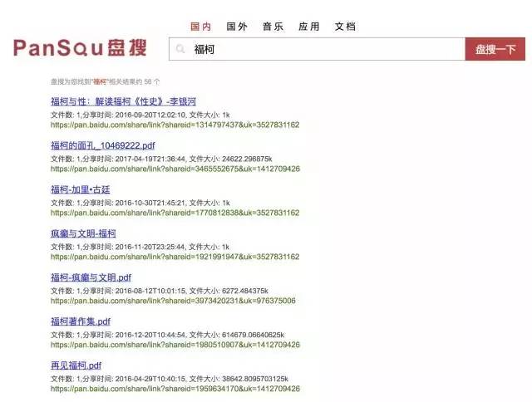
Task: Select the 文档 tab
Action: click(345, 27)
